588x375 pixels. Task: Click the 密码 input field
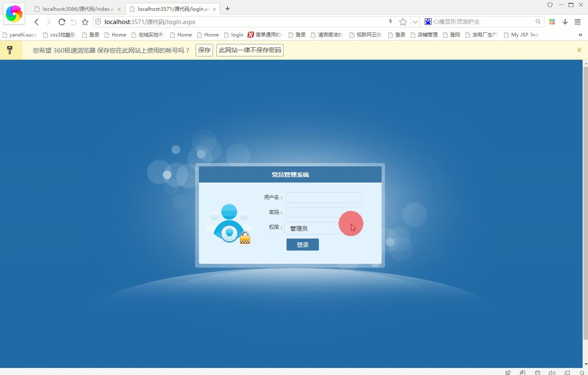(324, 212)
